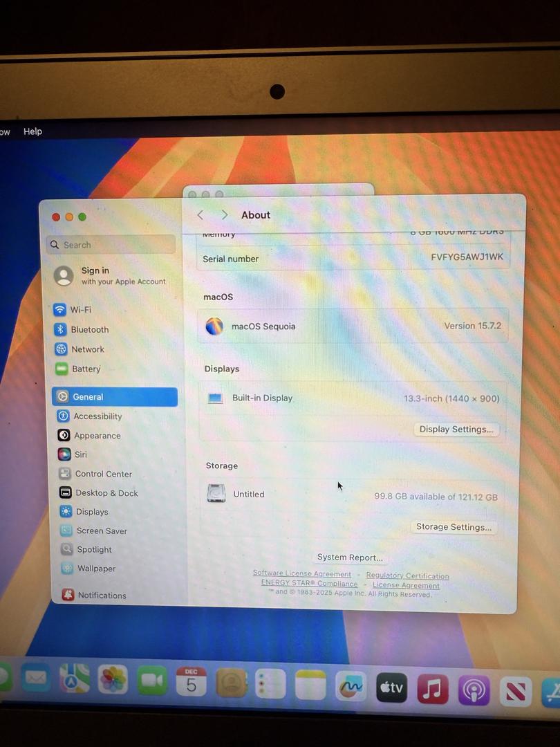Open the Music app in Dock
The image size is (560, 747).
click(433, 688)
